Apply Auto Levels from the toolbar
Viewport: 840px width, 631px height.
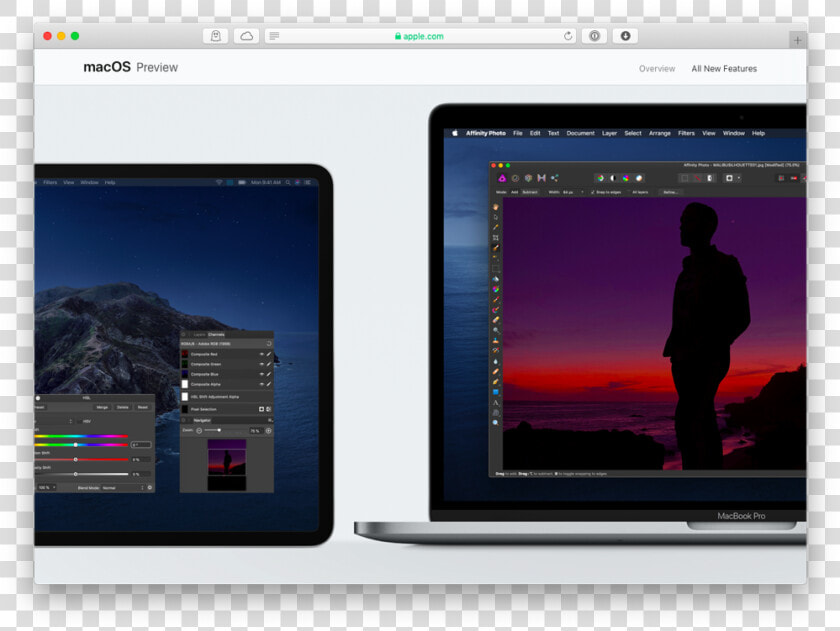[x=600, y=178]
